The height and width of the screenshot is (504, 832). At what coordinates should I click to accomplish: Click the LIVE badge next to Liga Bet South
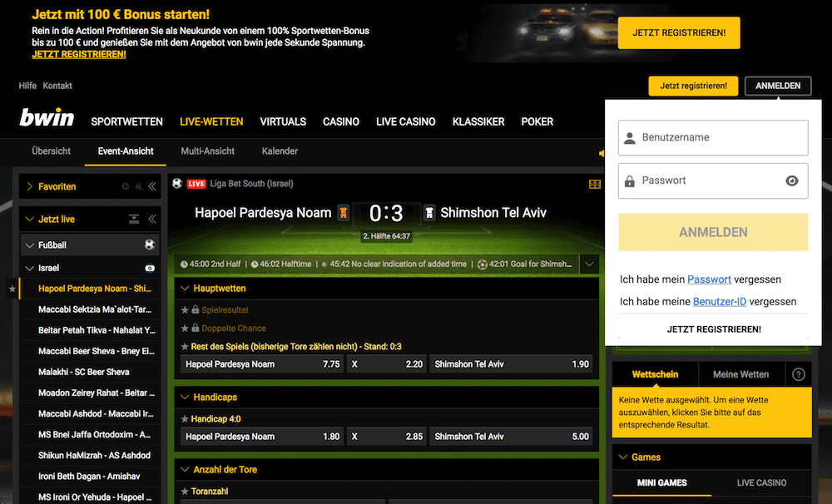pos(196,184)
